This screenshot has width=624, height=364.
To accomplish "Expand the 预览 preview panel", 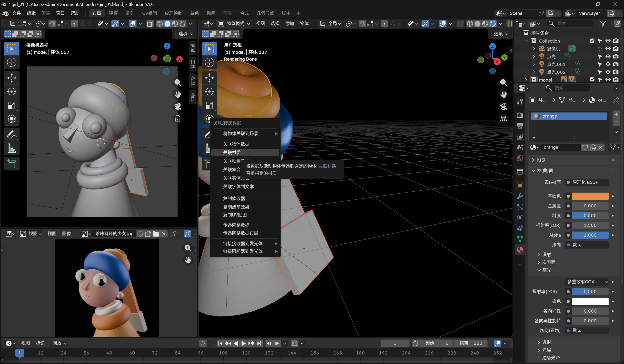I will click(541, 160).
